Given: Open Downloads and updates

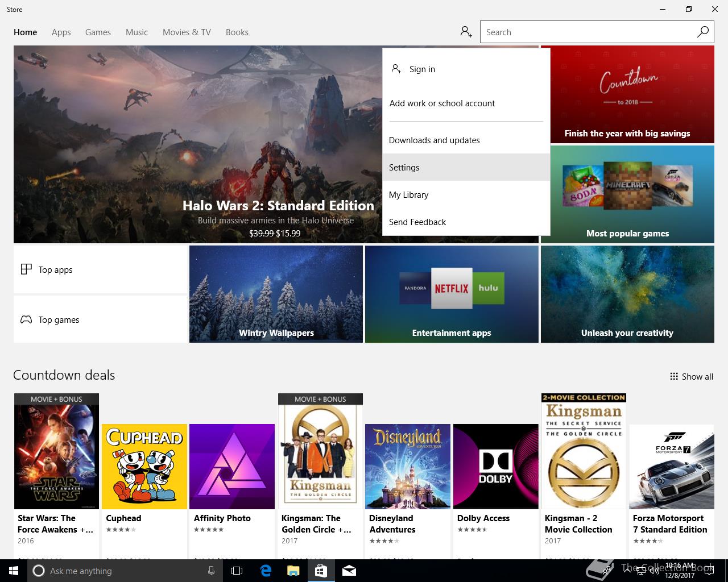Looking at the screenshot, I should pyautogui.click(x=466, y=140).
